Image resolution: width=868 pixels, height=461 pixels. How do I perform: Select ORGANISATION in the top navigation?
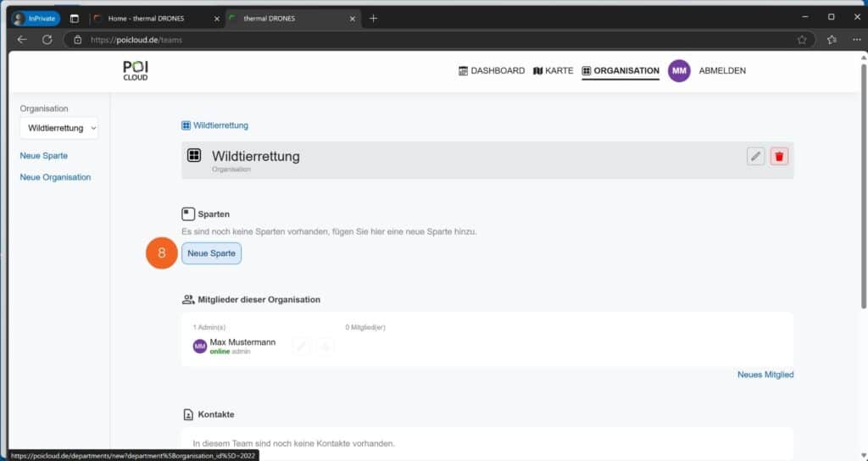tap(620, 71)
